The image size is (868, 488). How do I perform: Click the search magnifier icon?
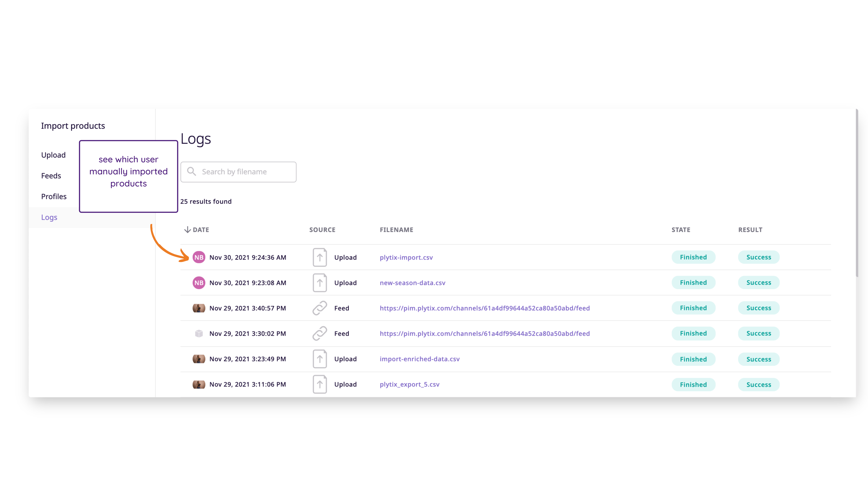click(192, 171)
